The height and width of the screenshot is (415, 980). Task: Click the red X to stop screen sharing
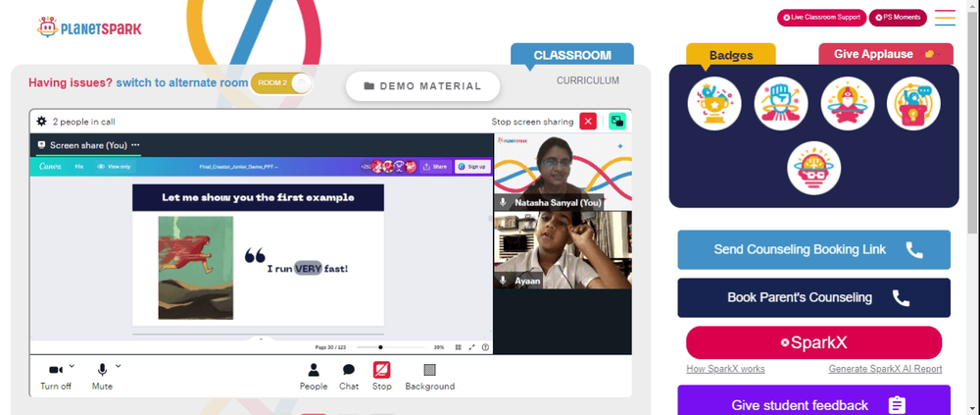(588, 122)
